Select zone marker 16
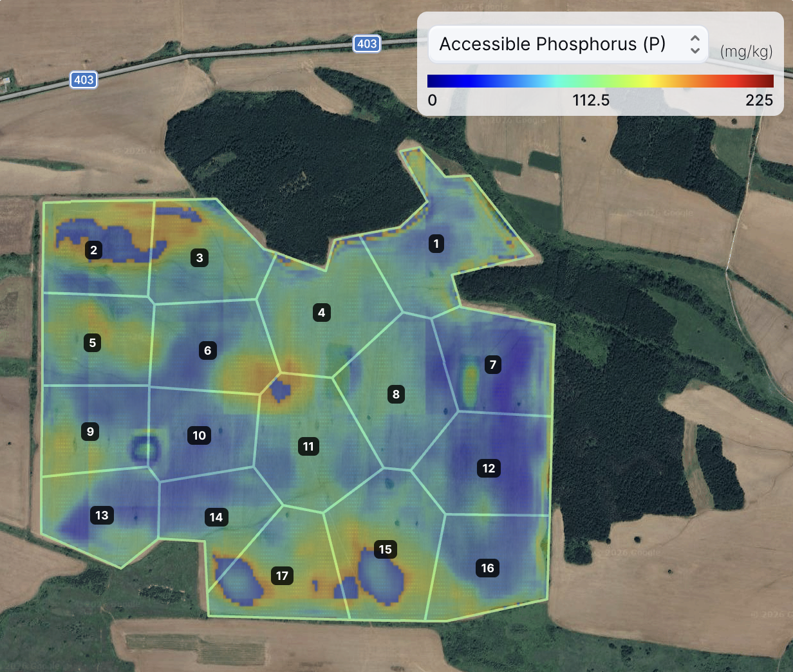Viewport: 793px width, 672px height. (488, 568)
